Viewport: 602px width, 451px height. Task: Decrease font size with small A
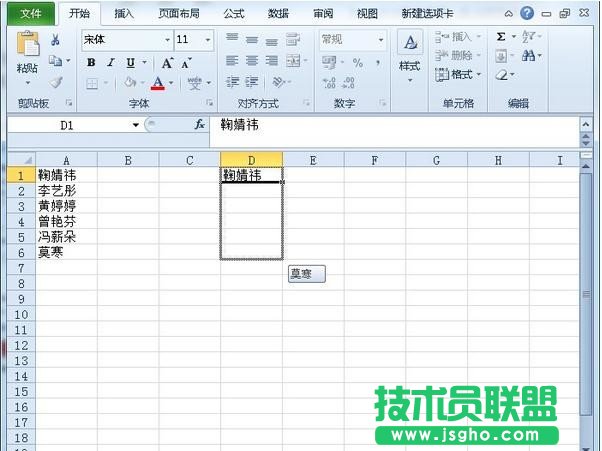(x=187, y=63)
